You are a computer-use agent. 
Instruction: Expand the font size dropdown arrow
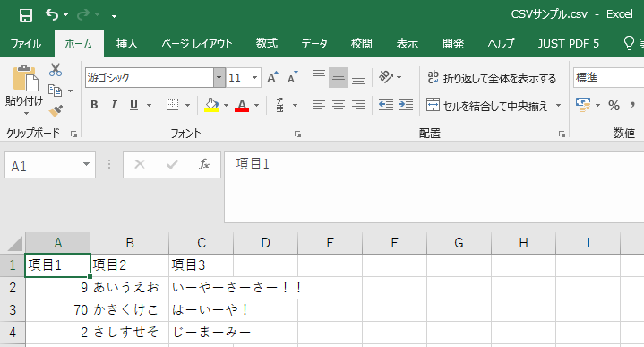(254, 78)
